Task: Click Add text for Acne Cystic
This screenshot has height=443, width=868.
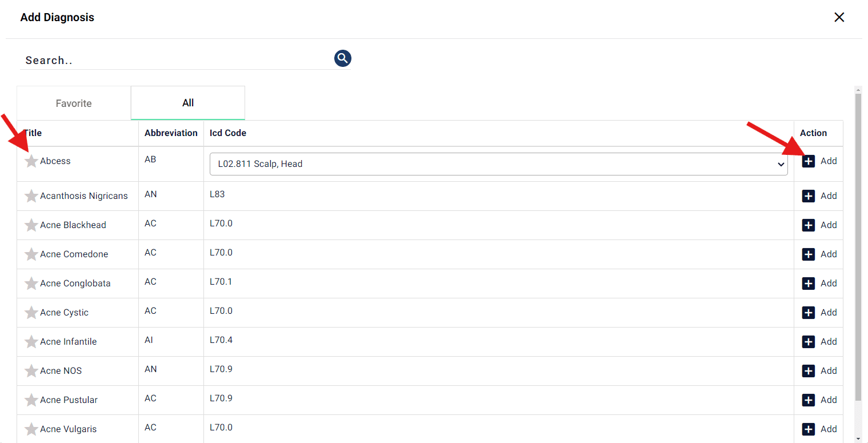Action: pos(828,313)
